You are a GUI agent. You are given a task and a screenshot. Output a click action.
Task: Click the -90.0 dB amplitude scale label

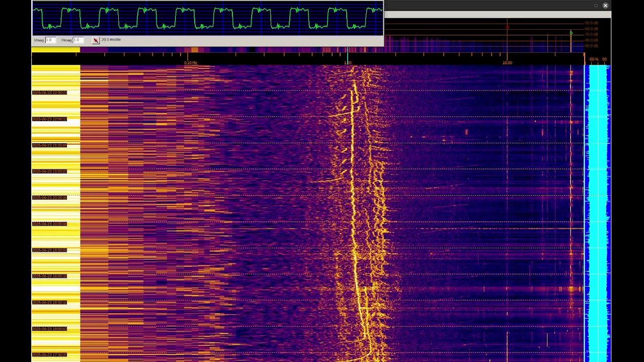coord(591,46)
